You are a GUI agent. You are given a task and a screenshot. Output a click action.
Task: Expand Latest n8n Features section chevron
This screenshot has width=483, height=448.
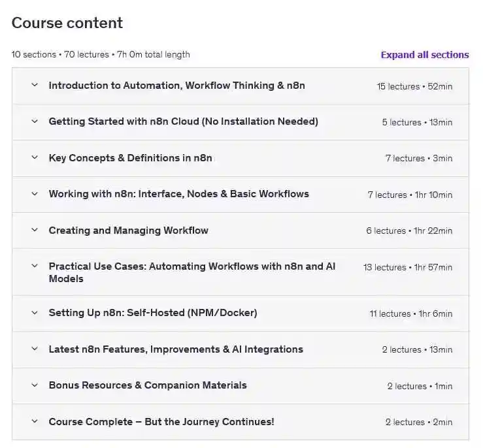tap(35, 349)
